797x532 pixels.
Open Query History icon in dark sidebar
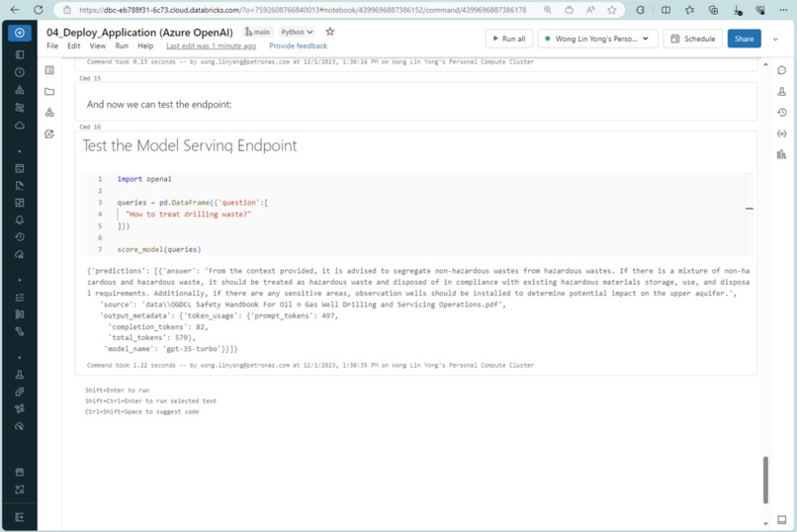click(20, 236)
